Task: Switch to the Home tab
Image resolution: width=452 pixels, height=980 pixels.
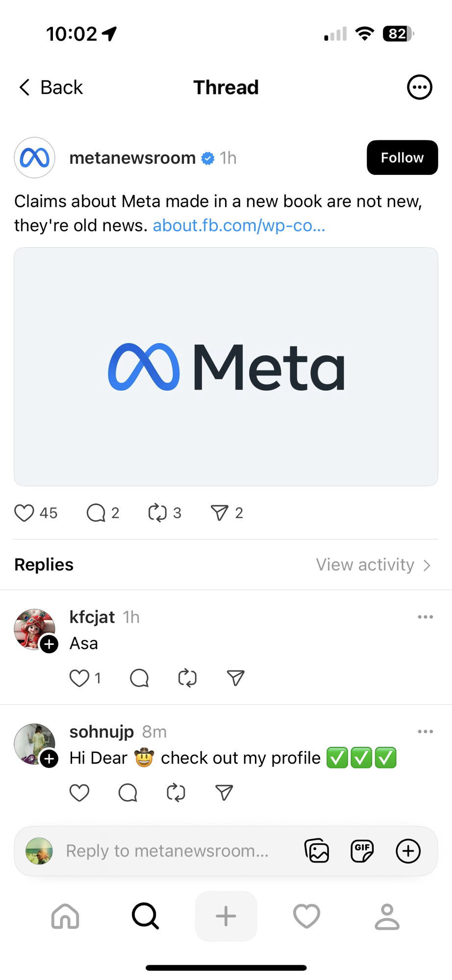Action: coord(65,916)
